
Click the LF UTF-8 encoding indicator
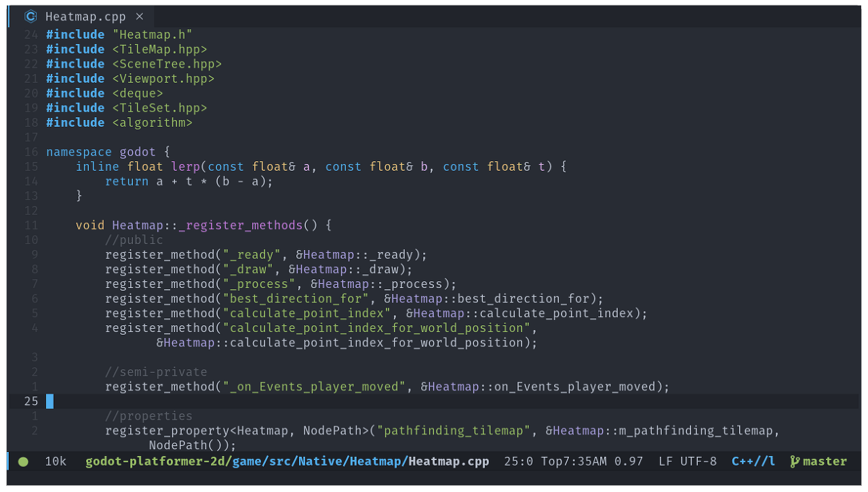click(x=688, y=462)
